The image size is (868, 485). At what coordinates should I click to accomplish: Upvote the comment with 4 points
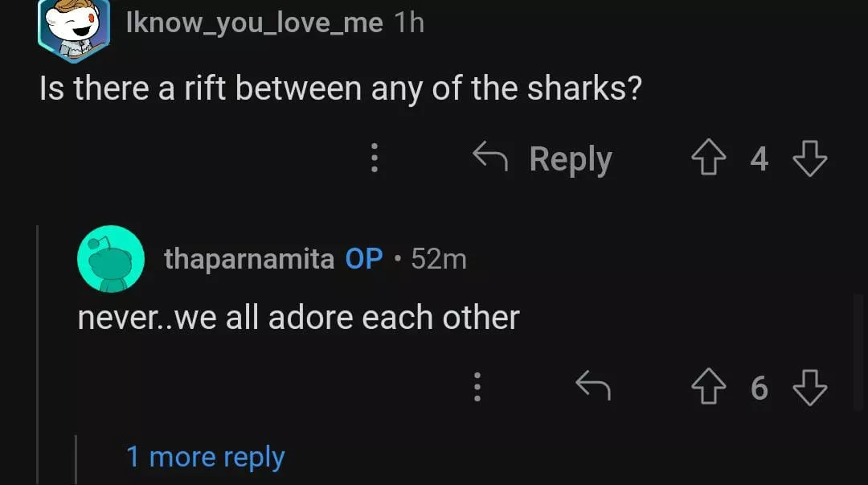point(708,159)
